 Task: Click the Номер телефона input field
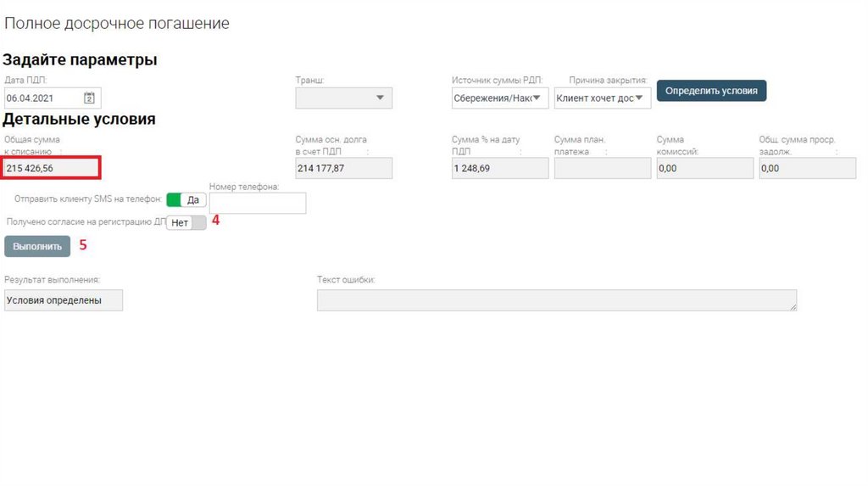pos(257,204)
